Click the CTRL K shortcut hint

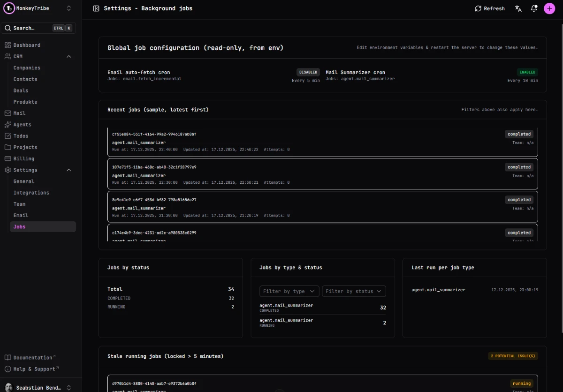62,28
